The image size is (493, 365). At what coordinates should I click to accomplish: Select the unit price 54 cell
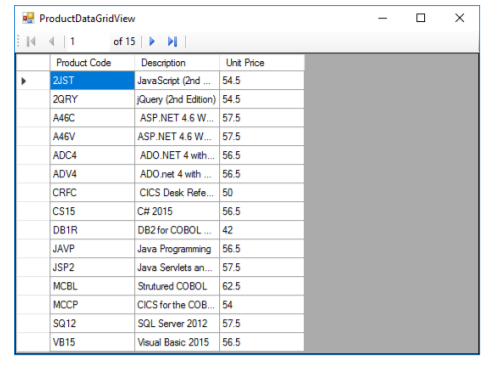click(262, 305)
